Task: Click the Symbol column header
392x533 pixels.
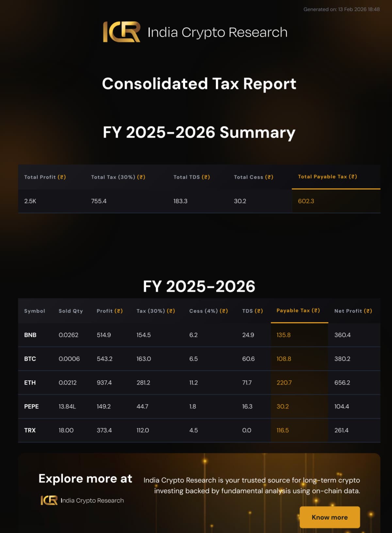Action: [35, 311]
